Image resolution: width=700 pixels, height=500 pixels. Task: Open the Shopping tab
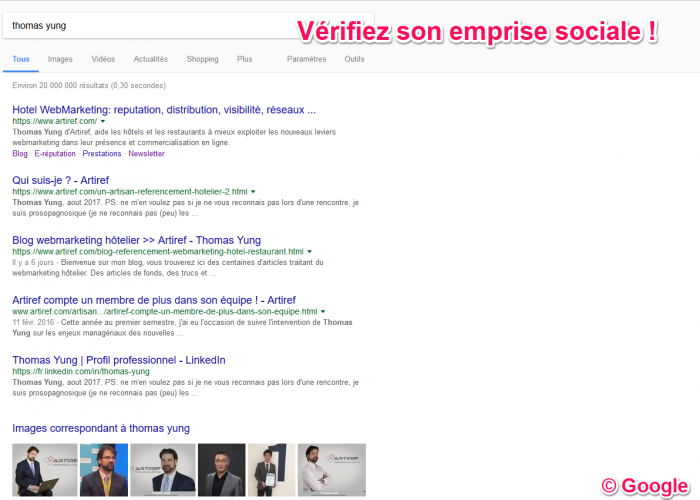[x=202, y=59]
